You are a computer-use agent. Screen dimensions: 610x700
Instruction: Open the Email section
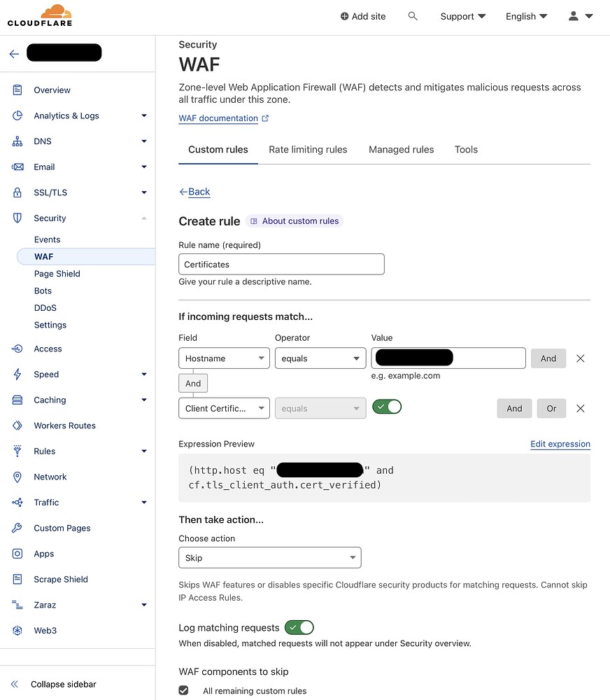pyautogui.click(x=45, y=167)
